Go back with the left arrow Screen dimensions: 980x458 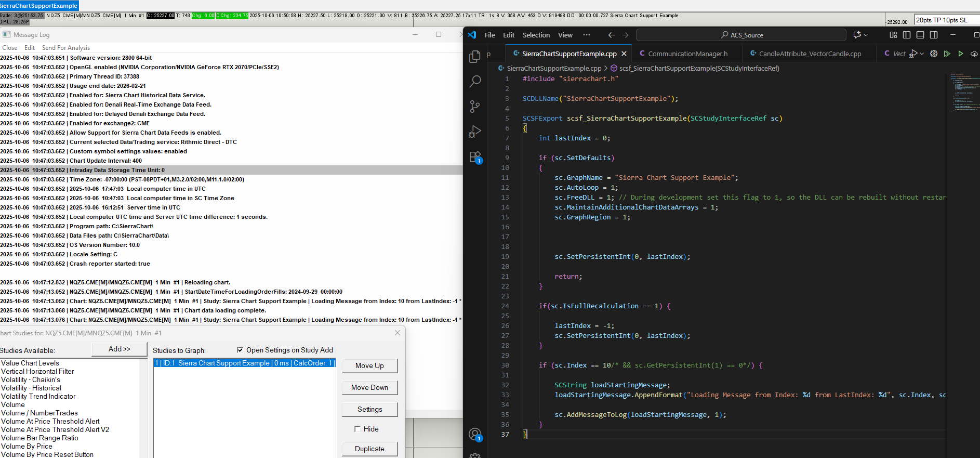[612, 35]
